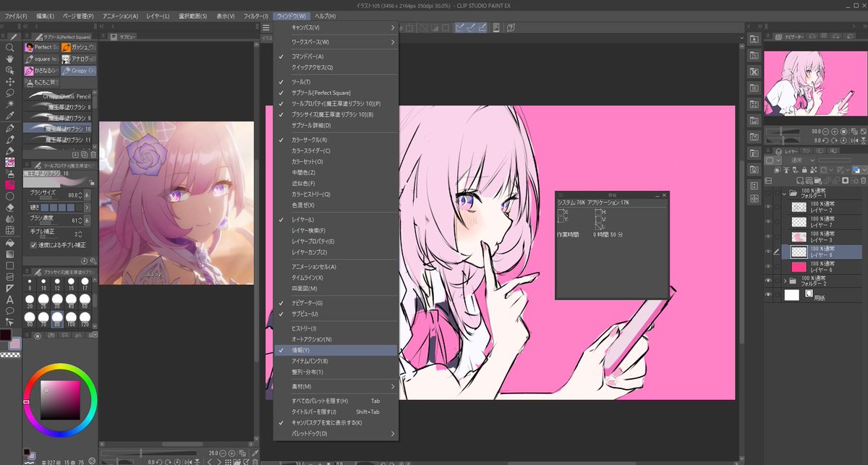Uncheck 速度による手ブレ補正 checkbox
Viewport: 868px width, 465px height.
pos(34,244)
